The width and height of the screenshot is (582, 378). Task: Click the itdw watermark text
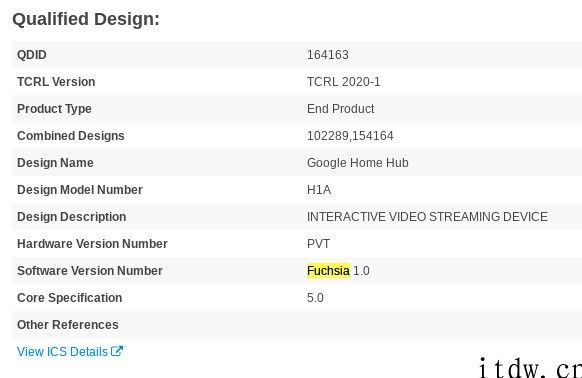pyautogui.click(x=530, y=368)
